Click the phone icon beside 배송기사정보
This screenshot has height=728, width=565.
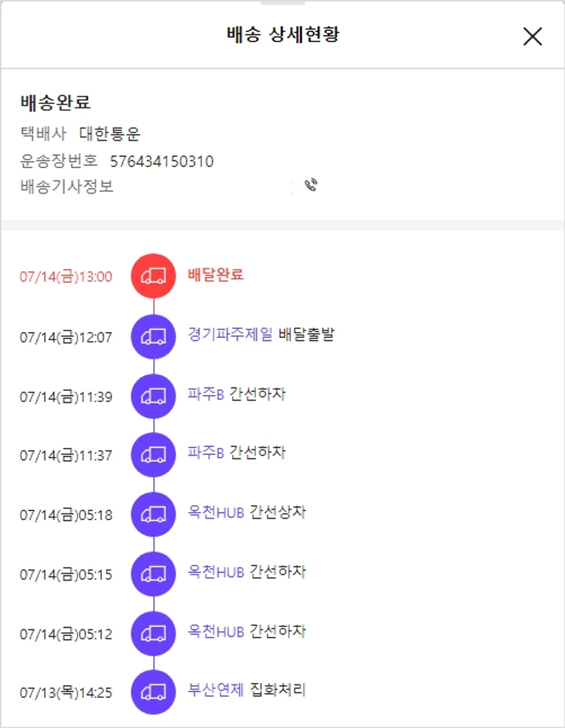[311, 186]
